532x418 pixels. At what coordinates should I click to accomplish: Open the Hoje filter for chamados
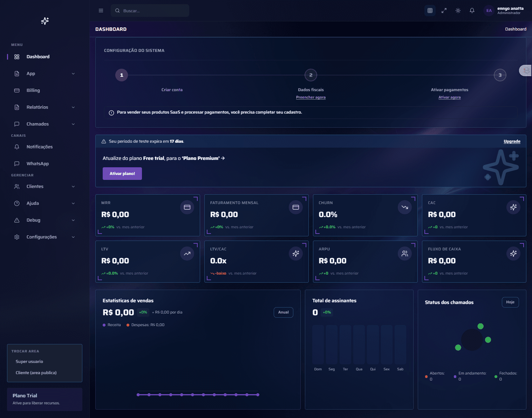click(510, 302)
